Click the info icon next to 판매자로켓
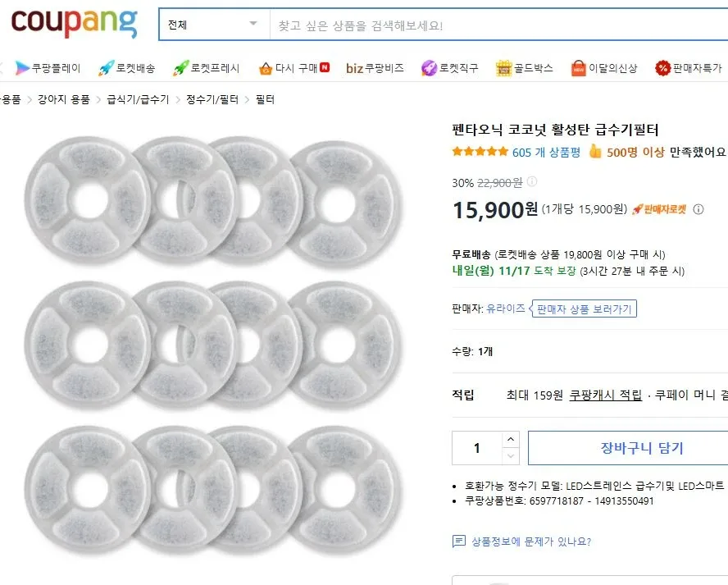This screenshot has height=585, width=728. (698, 209)
